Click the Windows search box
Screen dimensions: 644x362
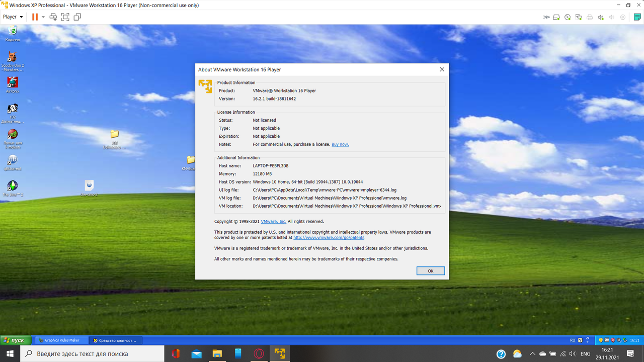[x=92, y=354]
